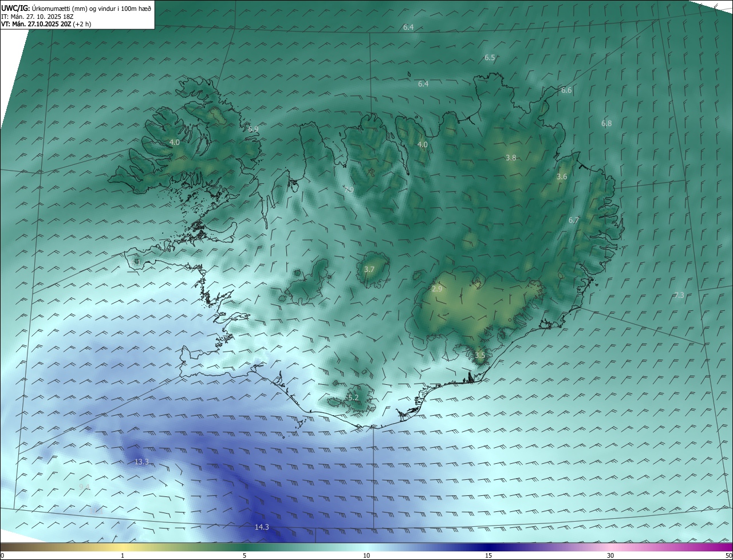Click the 5.2 value label on the map
This screenshot has height=560, width=733.
[353, 398]
